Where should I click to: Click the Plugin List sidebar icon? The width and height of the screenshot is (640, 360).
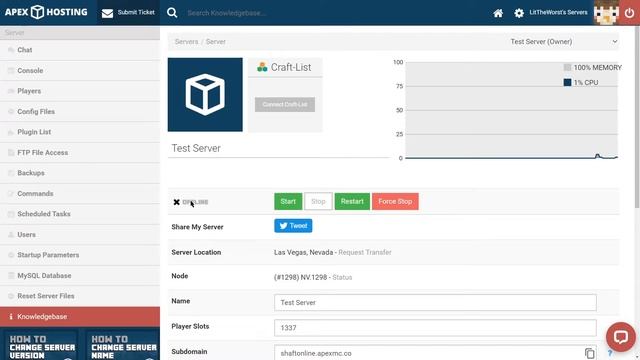coord(11,132)
